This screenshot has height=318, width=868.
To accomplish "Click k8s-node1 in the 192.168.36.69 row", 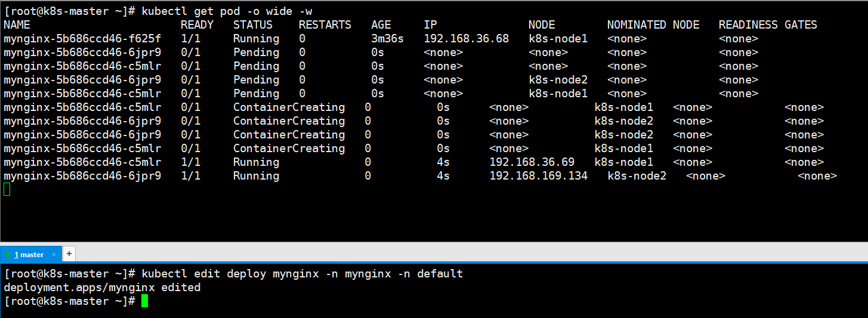I will tap(624, 162).
